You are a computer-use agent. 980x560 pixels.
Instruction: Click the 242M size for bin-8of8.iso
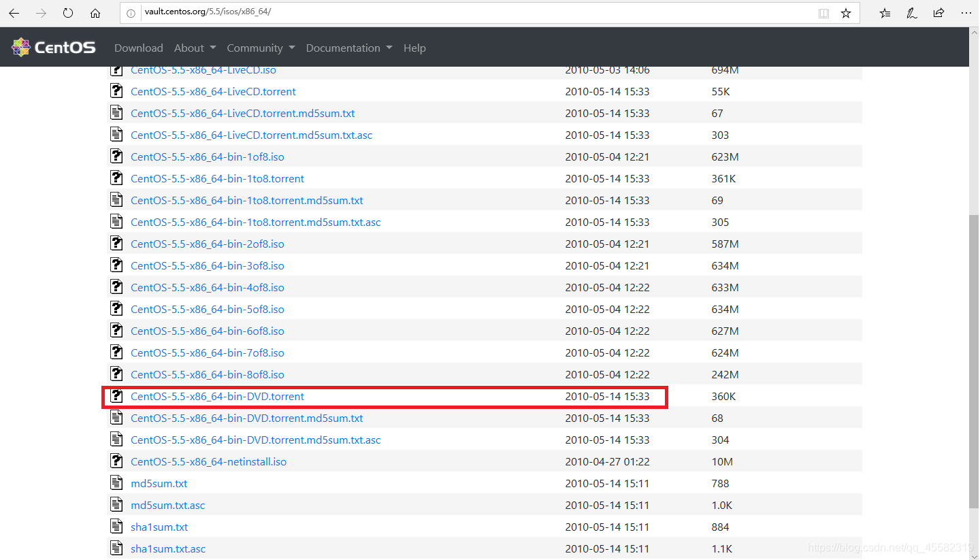pyautogui.click(x=725, y=374)
